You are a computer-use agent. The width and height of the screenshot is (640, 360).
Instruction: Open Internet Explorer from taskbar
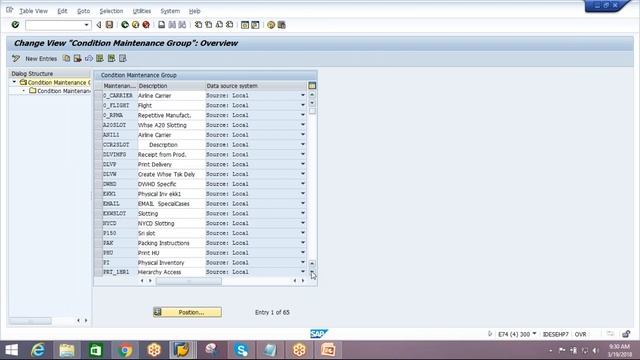38,350
